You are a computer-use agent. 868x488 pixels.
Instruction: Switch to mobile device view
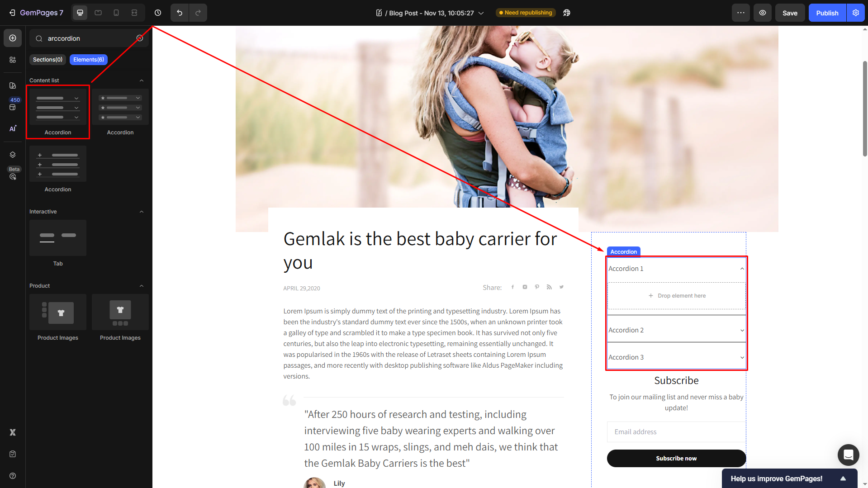coord(116,13)
